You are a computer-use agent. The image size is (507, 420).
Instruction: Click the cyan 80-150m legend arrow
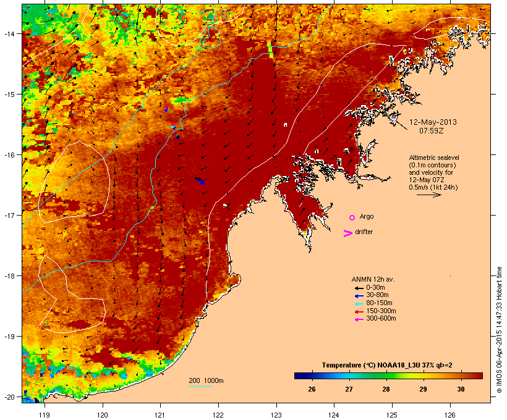[359, 304]
